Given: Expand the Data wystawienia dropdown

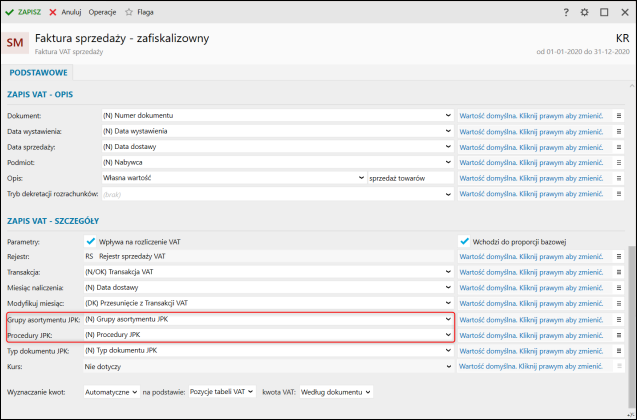Looking at the screenshot, I should pos(448,131).
